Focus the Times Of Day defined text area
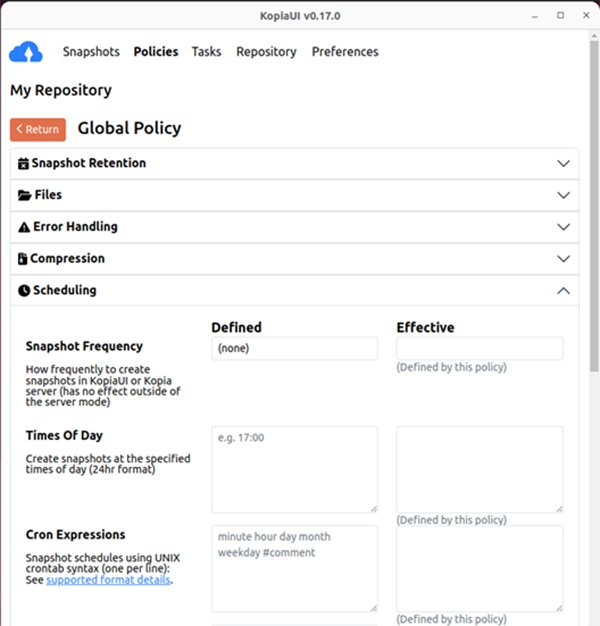Screen dimensions: 600x626 coord(294,469)
